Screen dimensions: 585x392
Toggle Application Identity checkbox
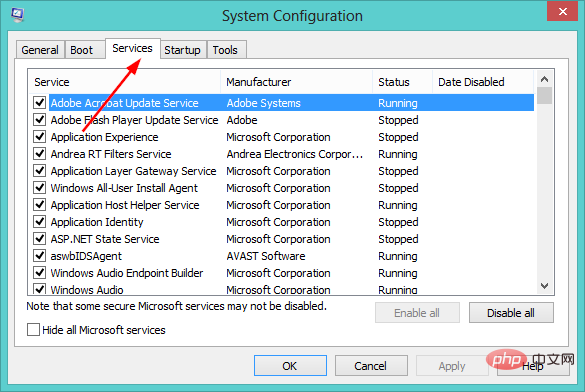click(x=40, y=222)
